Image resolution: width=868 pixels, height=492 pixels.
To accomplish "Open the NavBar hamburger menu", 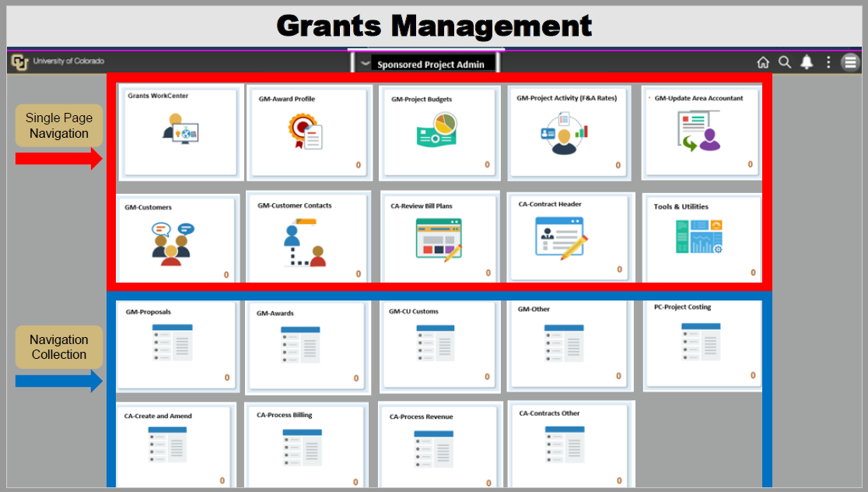I will [850, 62].
